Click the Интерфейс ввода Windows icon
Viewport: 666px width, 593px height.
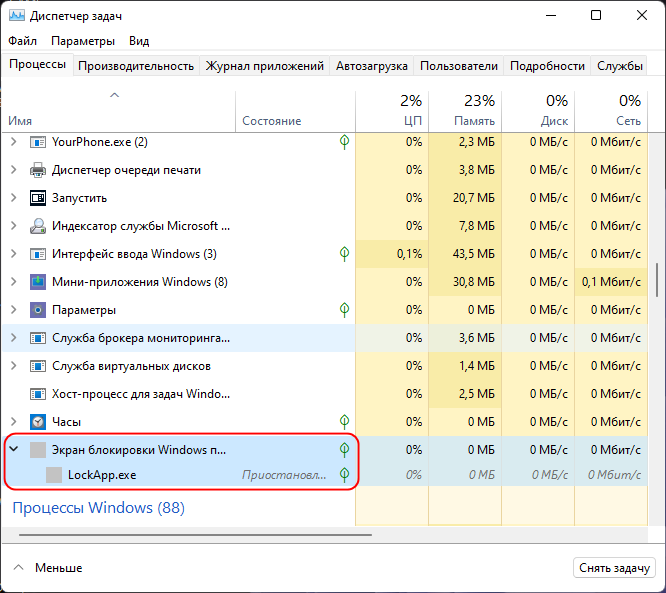click(x=38, y=254)
